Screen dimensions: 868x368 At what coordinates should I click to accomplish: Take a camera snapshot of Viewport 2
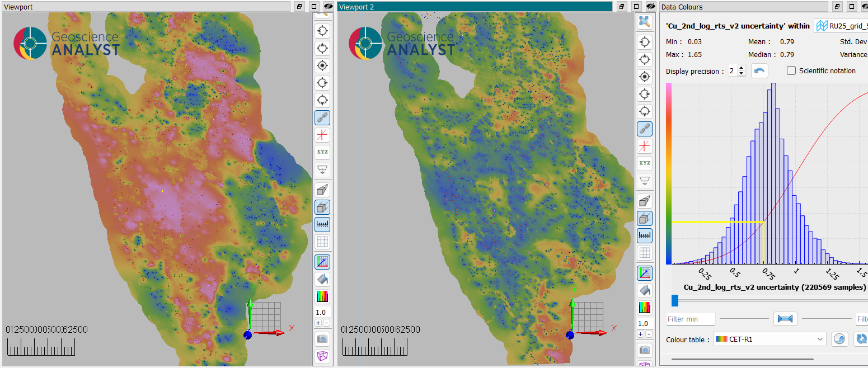[x=645, y=350]
